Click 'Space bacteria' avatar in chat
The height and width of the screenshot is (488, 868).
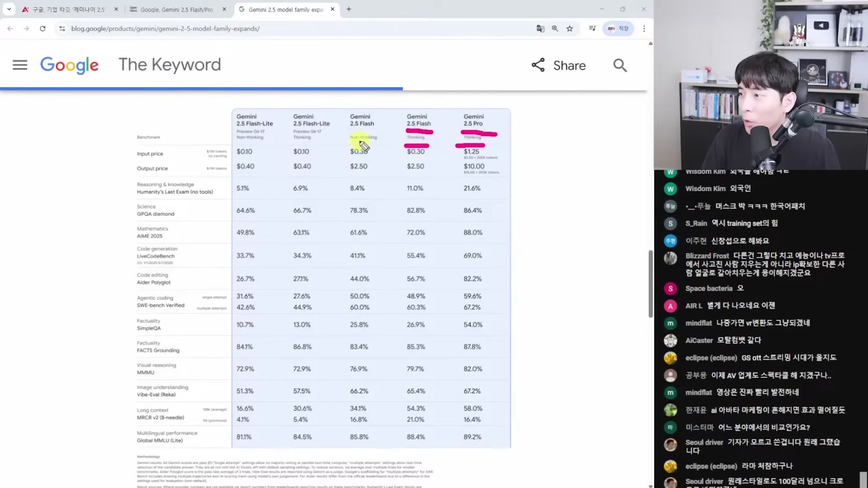[x=670, y=289]
